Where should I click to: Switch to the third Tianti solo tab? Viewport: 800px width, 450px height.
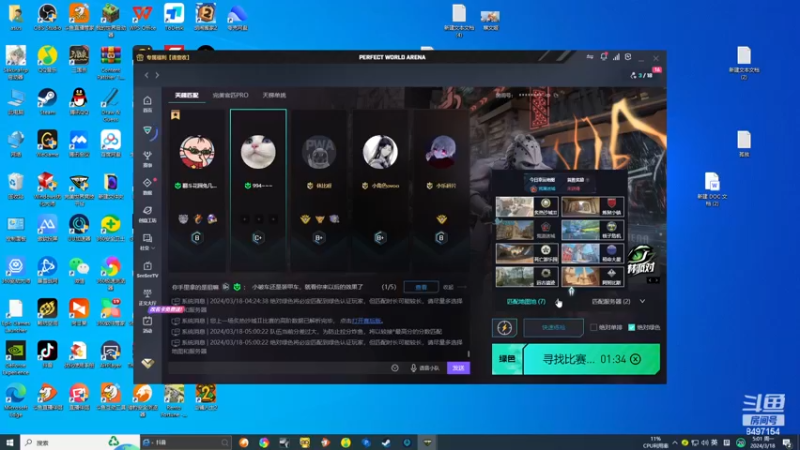coord(274,95)
